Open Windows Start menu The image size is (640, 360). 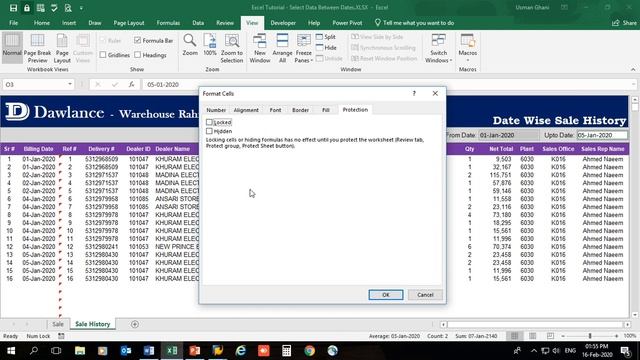click(x=11, y=351)
